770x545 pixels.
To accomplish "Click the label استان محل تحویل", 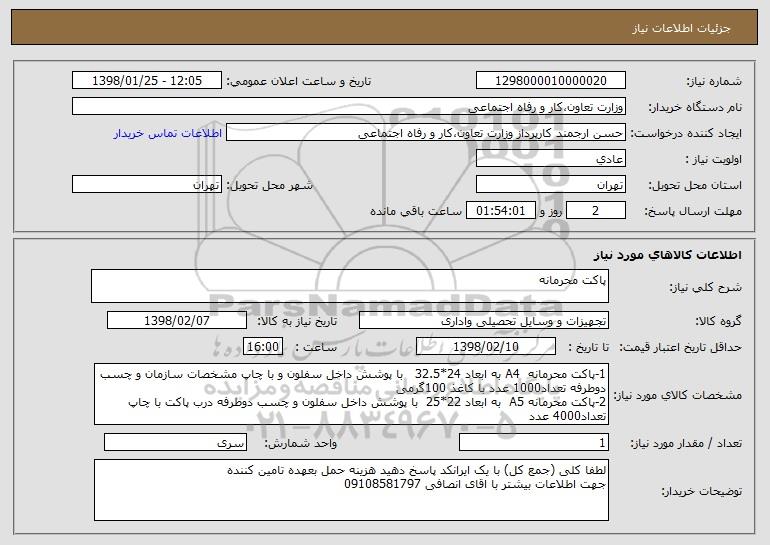I will pos(695,186).
